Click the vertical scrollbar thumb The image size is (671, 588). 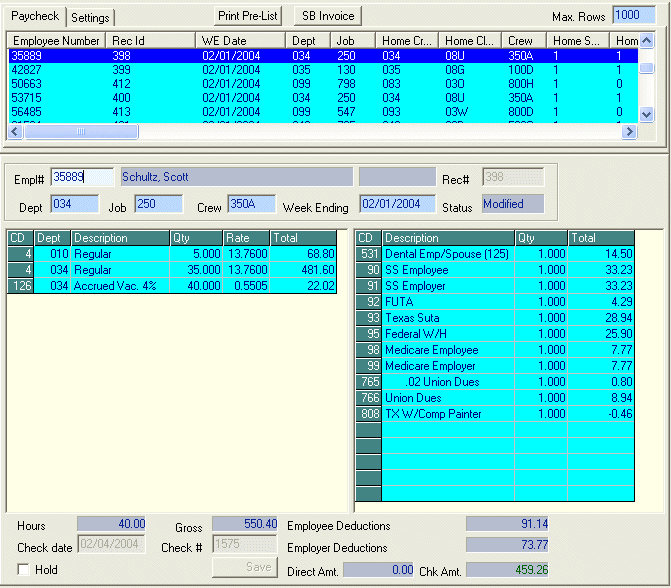(647, 68)
